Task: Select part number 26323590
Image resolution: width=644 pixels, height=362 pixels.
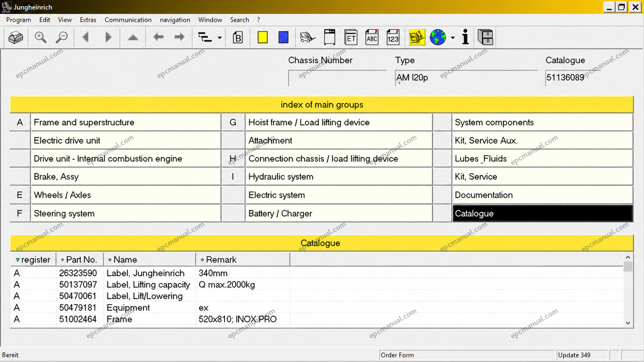Action: (x=78, y=273)
